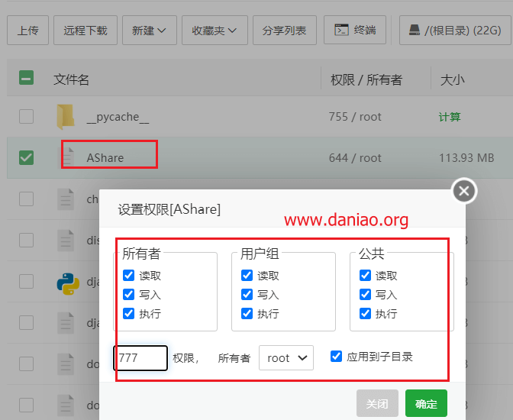Image resolution: width=513 pixels, height=420 pixels.
Task: Uncheck 用户组 写入 permission
Action: point(247,294)
